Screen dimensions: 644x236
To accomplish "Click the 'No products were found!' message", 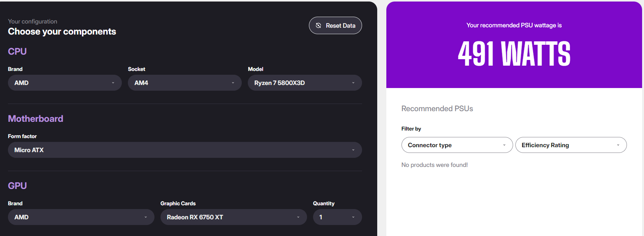I will pyautogui.click(x=435, y=165).
